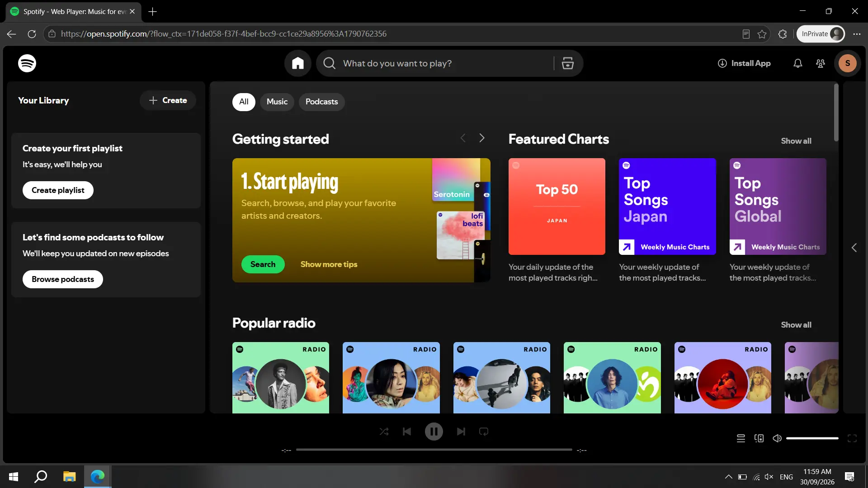Open the Queue icon
The width and height of the screenshot is (868, 488).
[741, 438]
